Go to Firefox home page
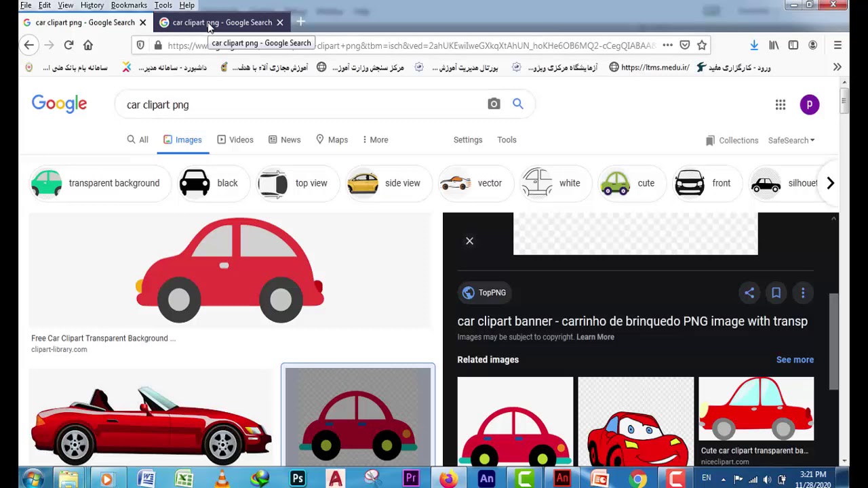The width and height of the screenshot is (868, 488). (x=88, y=45)
